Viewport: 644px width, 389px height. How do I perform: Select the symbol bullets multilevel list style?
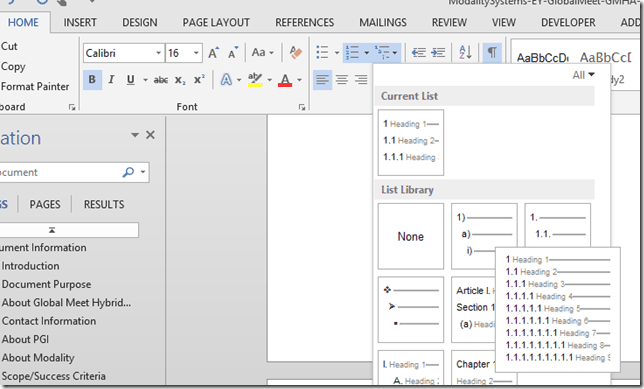(411, 309)
